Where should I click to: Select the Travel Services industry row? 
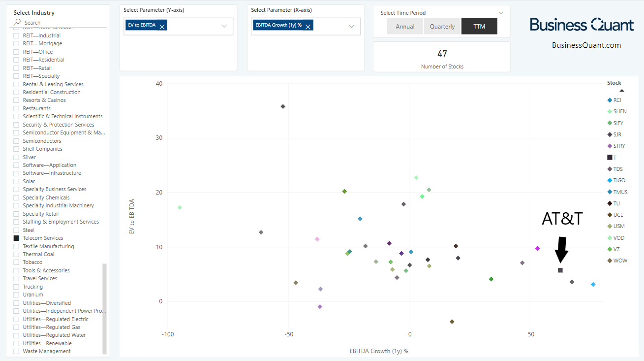(59, 278)
